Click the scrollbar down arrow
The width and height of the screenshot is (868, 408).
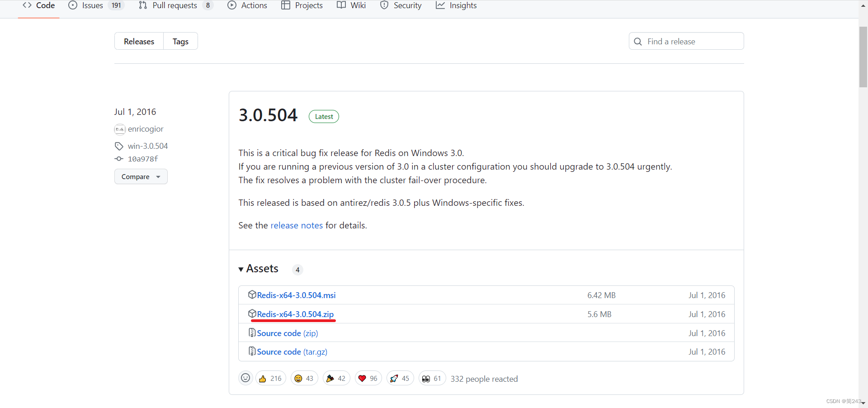pos(863,403)
